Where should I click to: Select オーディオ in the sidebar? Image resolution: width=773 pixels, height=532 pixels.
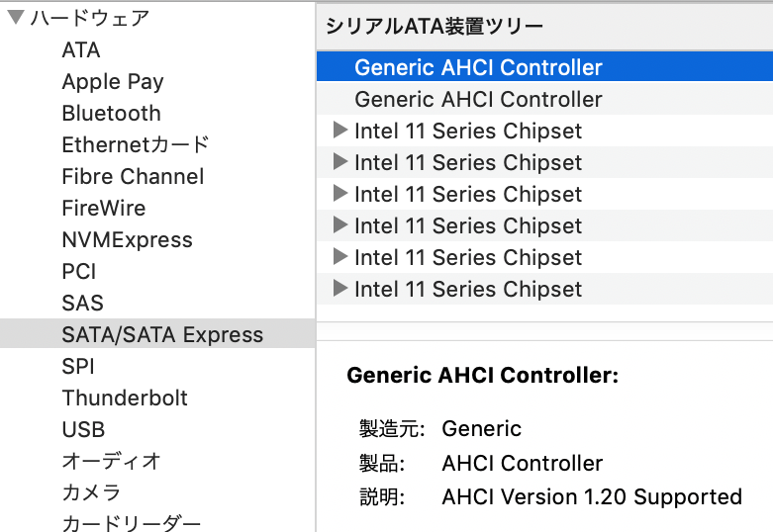coord(112,461)
